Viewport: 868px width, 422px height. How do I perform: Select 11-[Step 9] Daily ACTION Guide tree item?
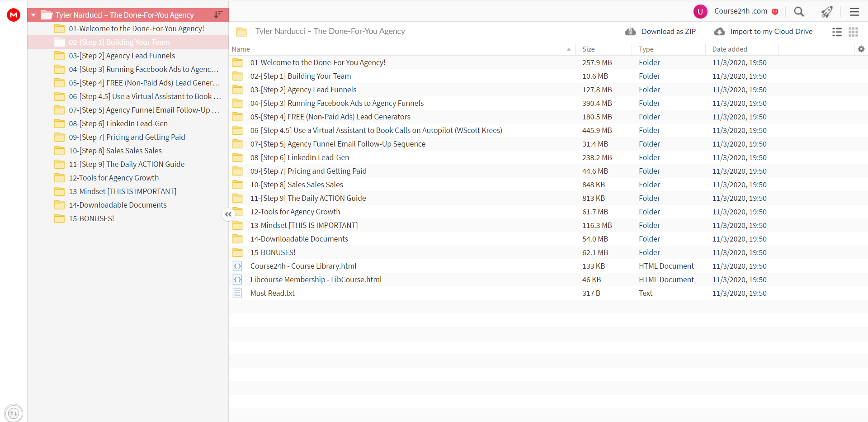point(128,164)
